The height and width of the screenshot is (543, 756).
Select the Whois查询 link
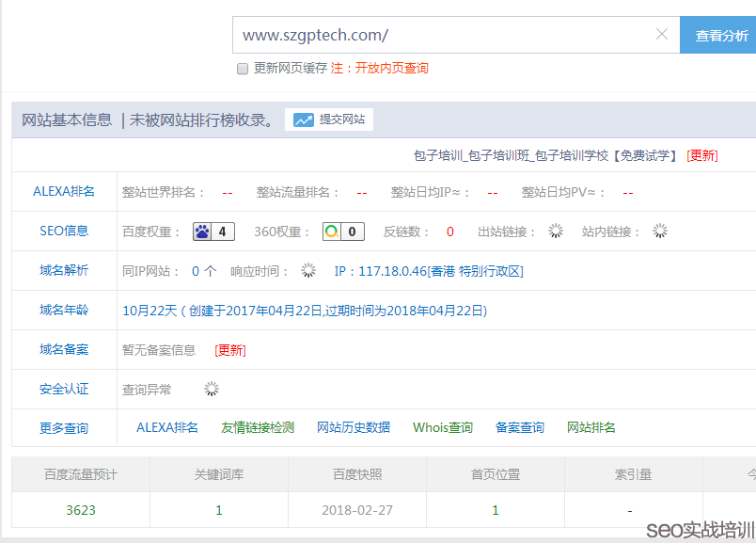pos(443,428)
